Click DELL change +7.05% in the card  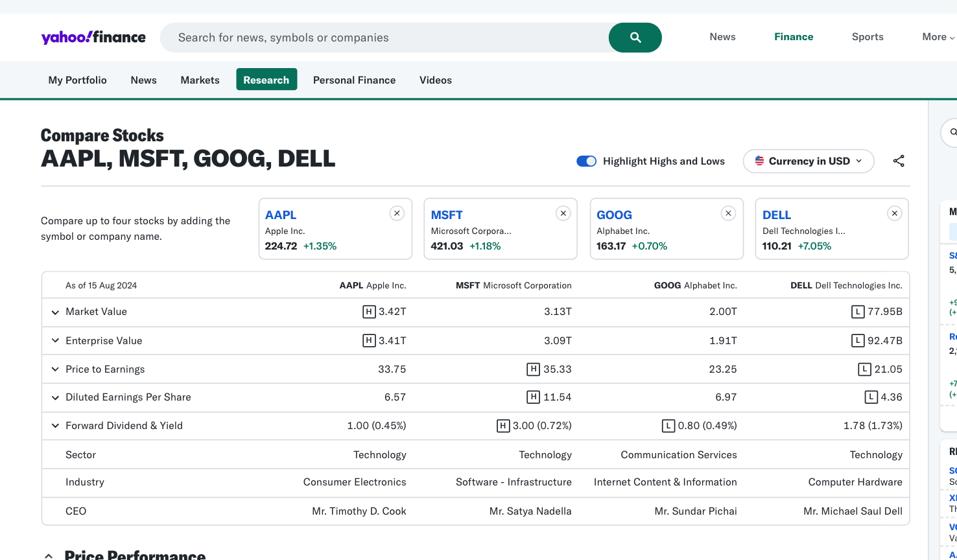click(x=814, y=246)
